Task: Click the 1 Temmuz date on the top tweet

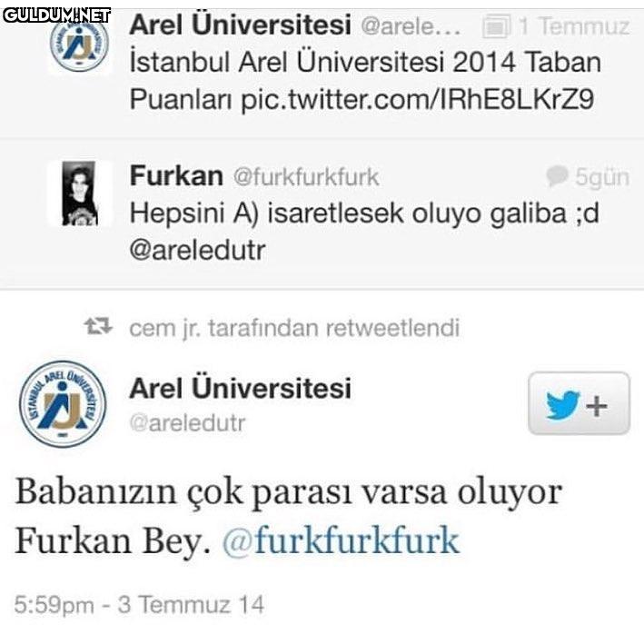Action: 574,25
